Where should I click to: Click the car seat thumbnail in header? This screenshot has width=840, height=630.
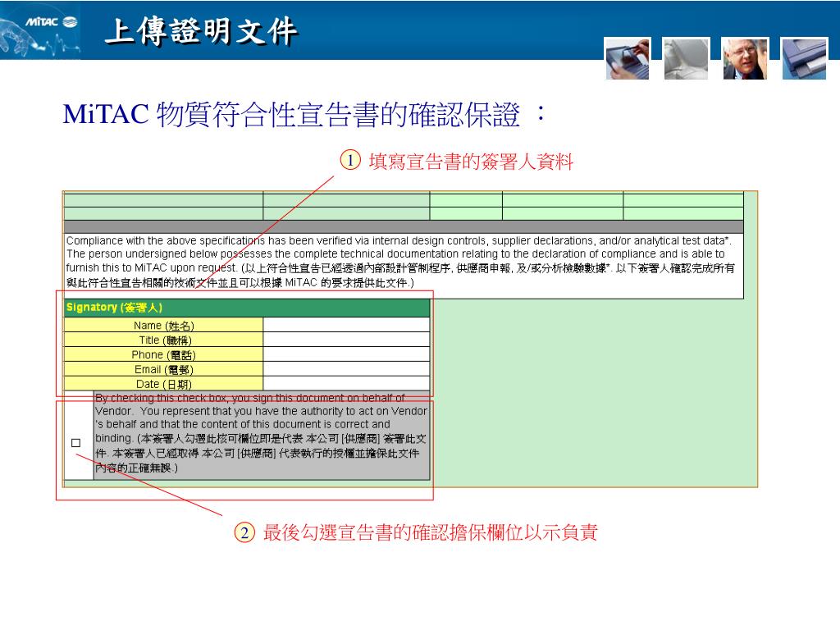click(687, 58)
